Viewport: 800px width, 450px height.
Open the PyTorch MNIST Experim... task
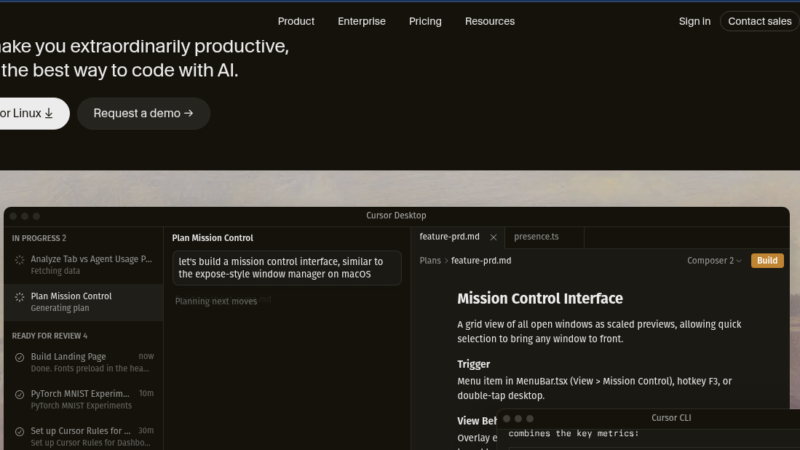point(84,399)
